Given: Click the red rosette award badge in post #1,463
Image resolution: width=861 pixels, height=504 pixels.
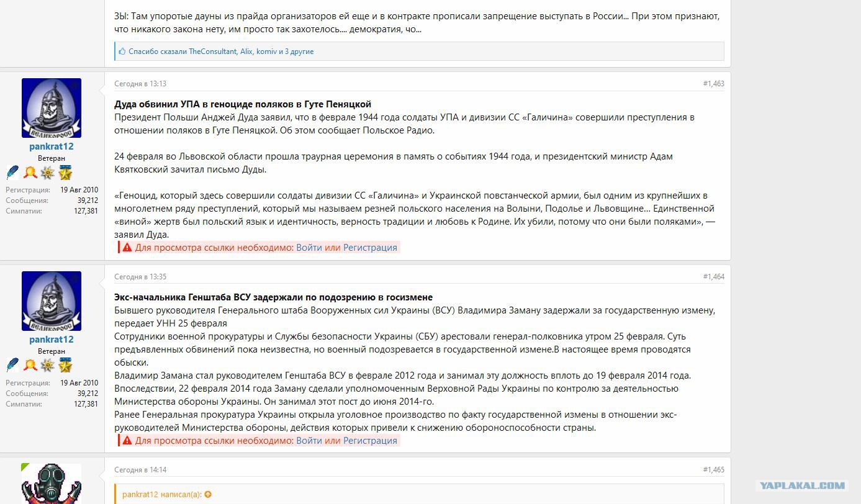Looking at the screenshot, I should (x=30, y=173).
